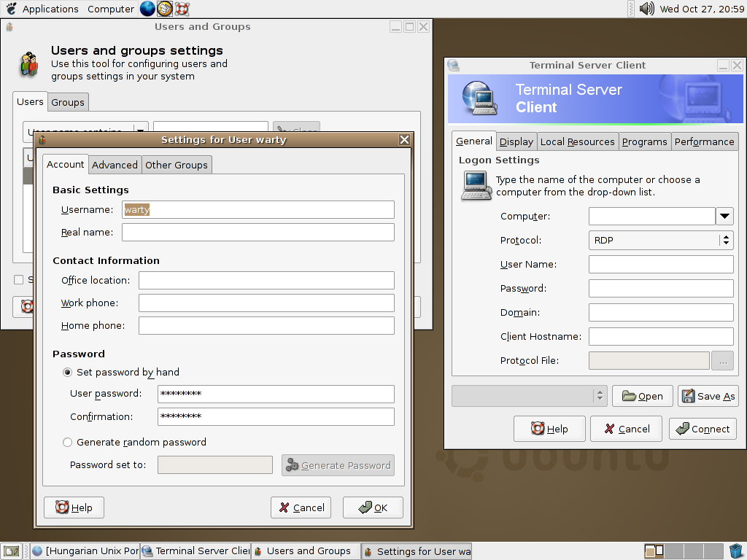
Task: Open the lifebuoy help launcher in top panel
Action: point(182,9)
